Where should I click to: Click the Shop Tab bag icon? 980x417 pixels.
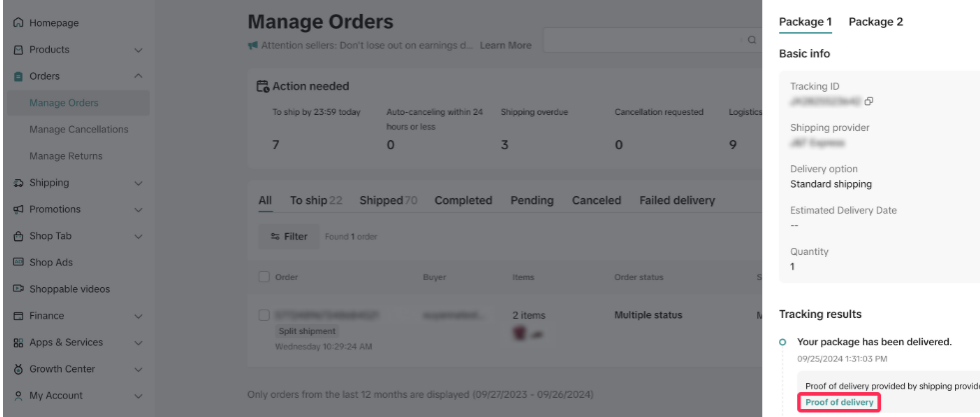(x=18, y=236)
